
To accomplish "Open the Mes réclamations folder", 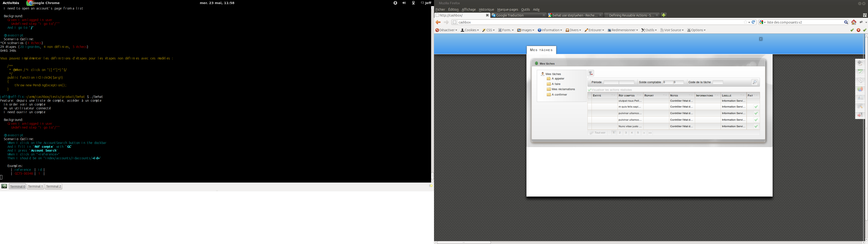I will tap(561, 90).
